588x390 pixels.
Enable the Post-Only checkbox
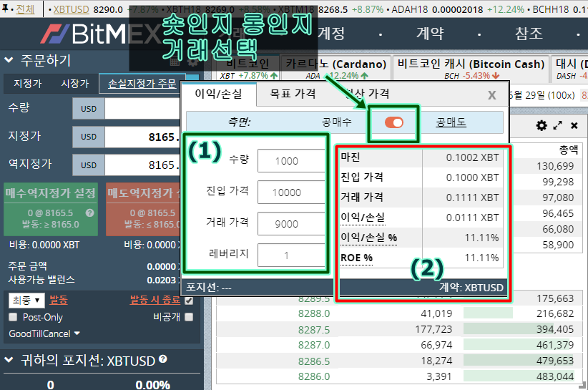12,317
